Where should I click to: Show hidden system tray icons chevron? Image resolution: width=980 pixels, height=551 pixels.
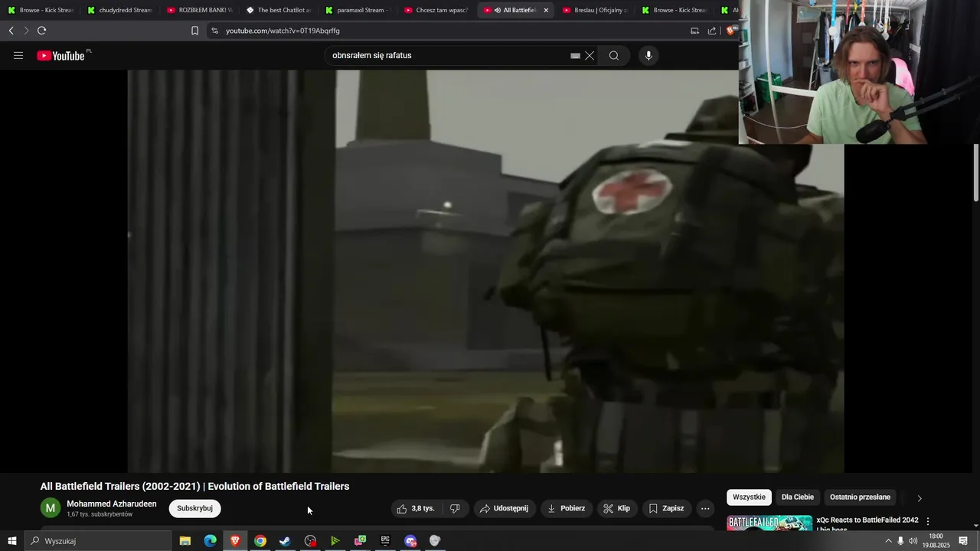888,541
